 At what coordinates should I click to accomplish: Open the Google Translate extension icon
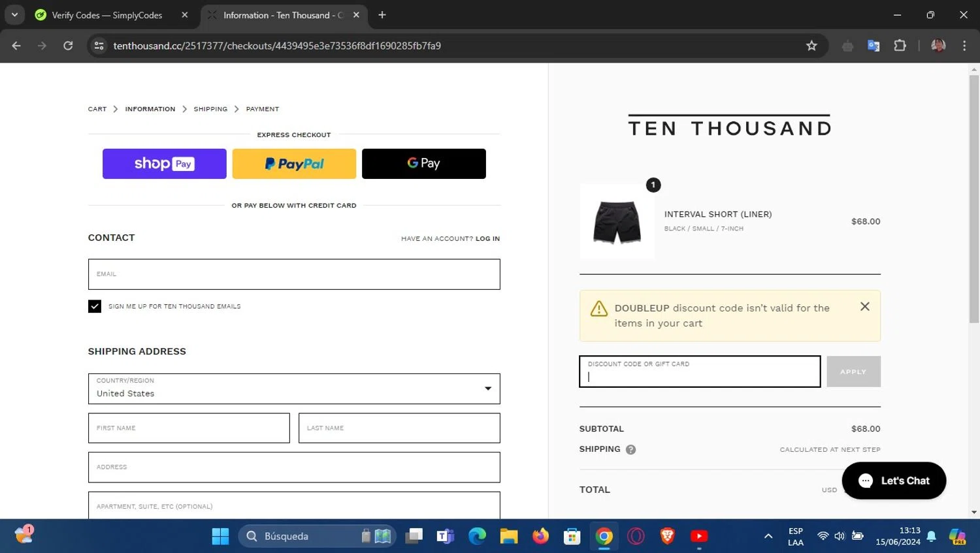874,46
